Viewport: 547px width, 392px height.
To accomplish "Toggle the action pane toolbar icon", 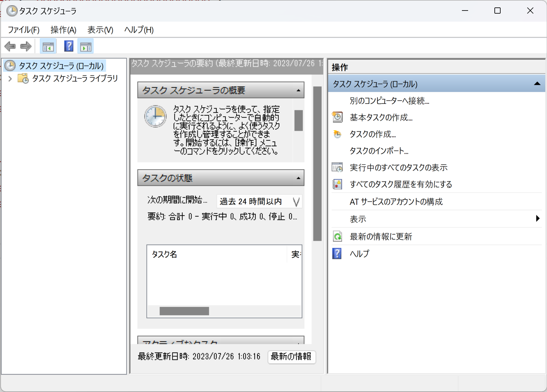I will [85, 46].
